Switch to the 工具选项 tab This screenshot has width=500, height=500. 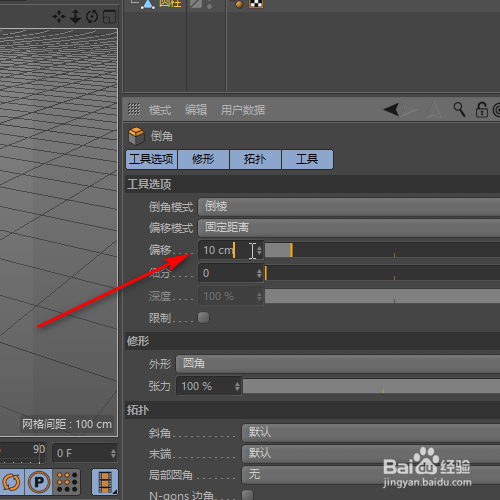152,159
